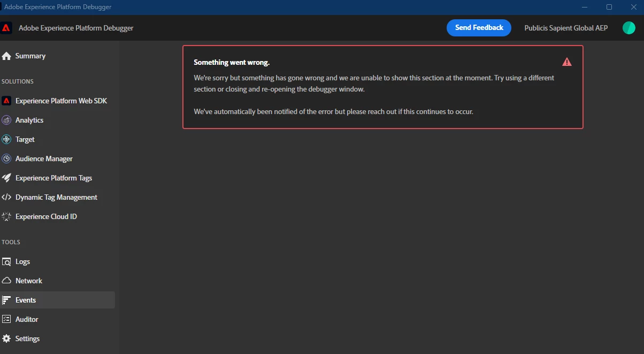Click the Settings gear icon

[6, 338]
